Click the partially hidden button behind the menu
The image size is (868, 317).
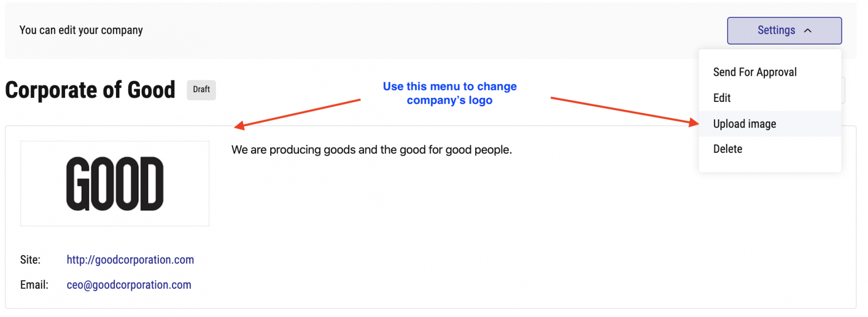pos(843,90)
